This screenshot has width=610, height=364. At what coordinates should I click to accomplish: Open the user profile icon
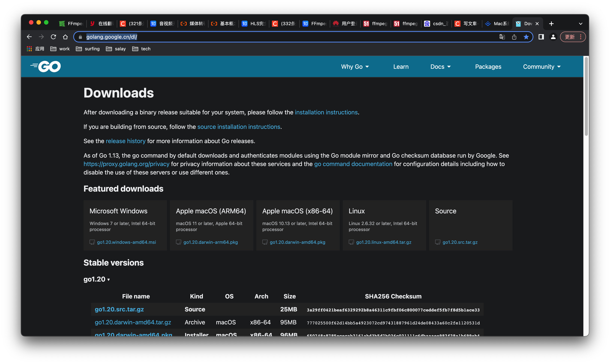pyautogui.click(x=553, y=37)
